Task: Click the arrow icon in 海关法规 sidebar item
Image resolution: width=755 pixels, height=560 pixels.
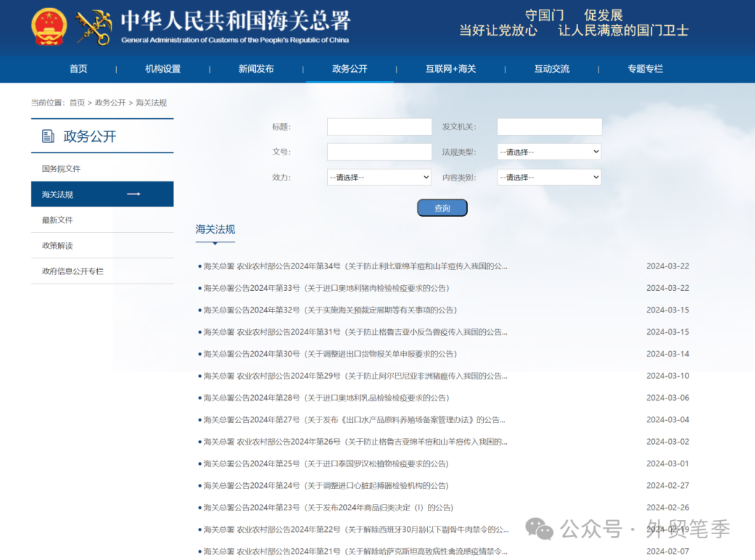Action: (x=134, y=194)
